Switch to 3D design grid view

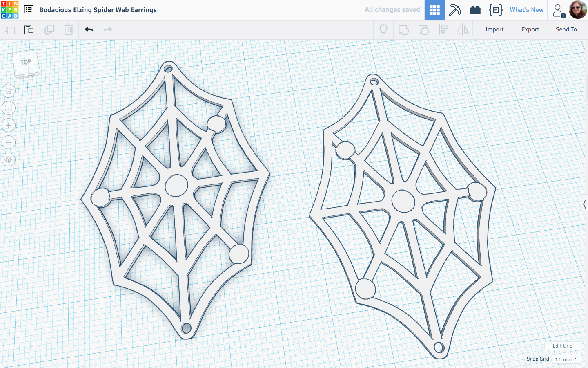pos(434,10)
